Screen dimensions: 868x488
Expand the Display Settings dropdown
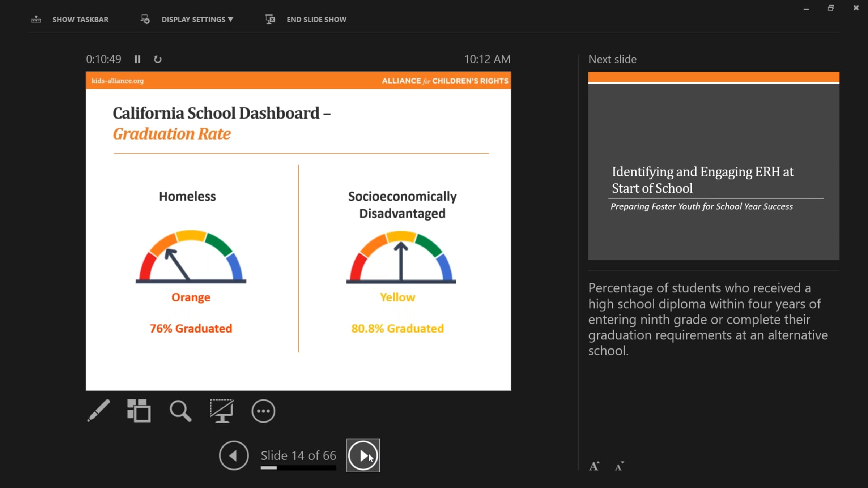(197, 20)
